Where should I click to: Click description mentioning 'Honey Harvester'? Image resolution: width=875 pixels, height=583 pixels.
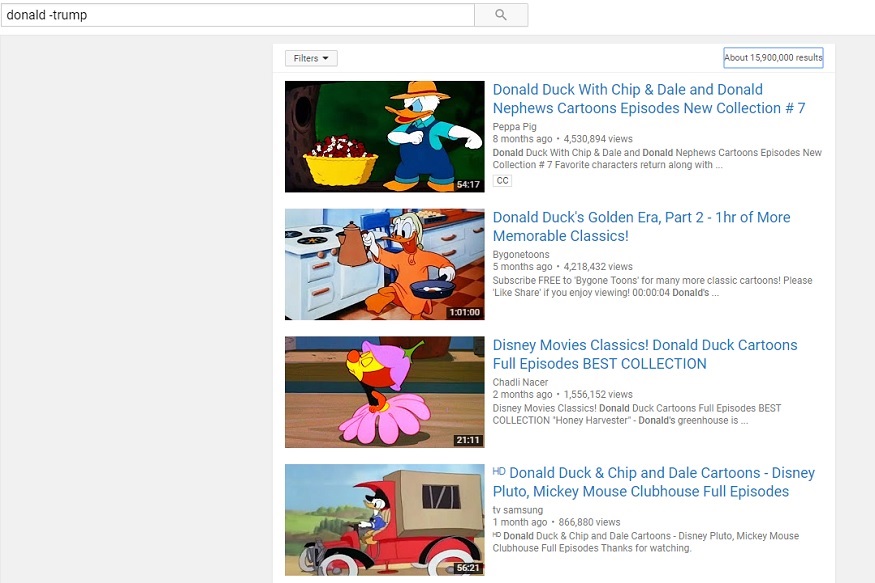coord(637,414)
